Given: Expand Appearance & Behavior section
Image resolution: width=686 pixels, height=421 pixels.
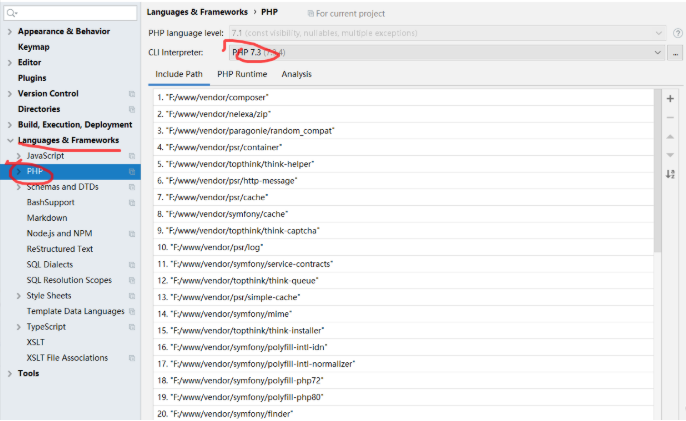Looking at the screenshot, I should [10, 32].
